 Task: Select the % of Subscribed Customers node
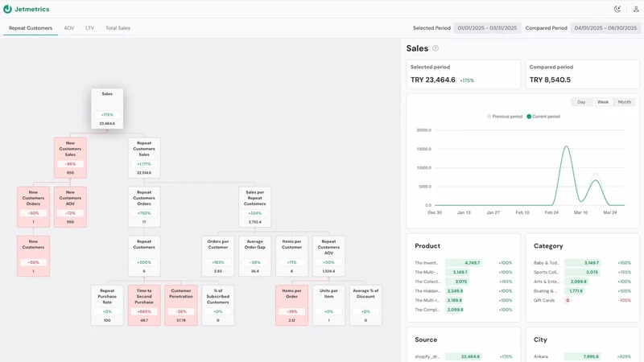click(x=218, y=306)
